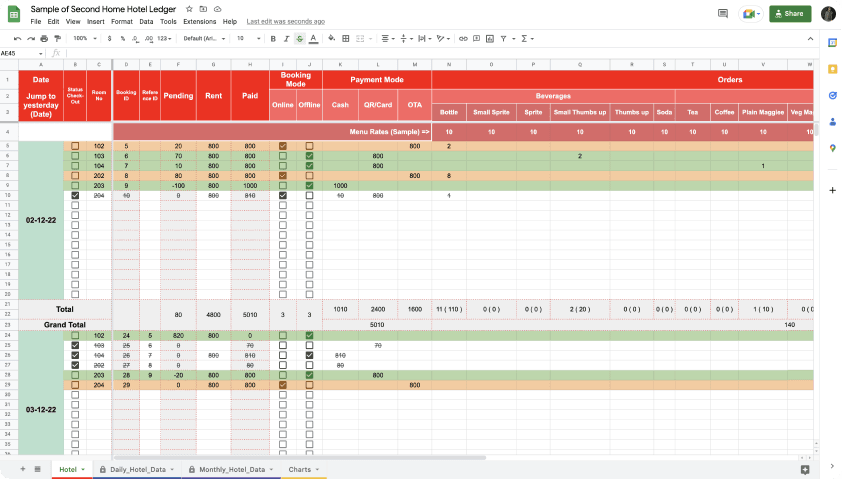Open the name box dropdown arrow

tap(40, 54)
